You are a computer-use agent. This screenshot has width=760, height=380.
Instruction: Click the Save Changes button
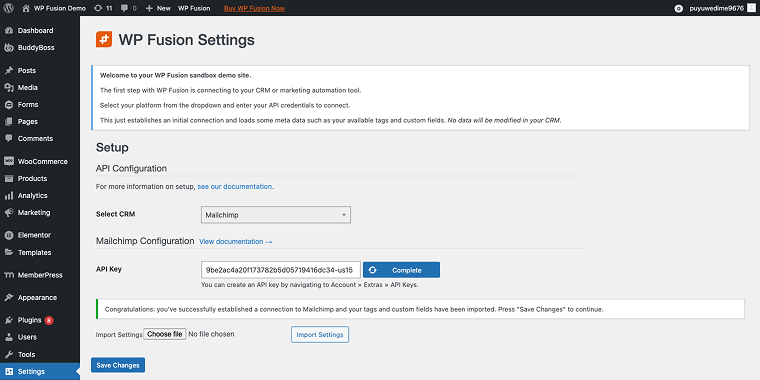tap(118, 365)
